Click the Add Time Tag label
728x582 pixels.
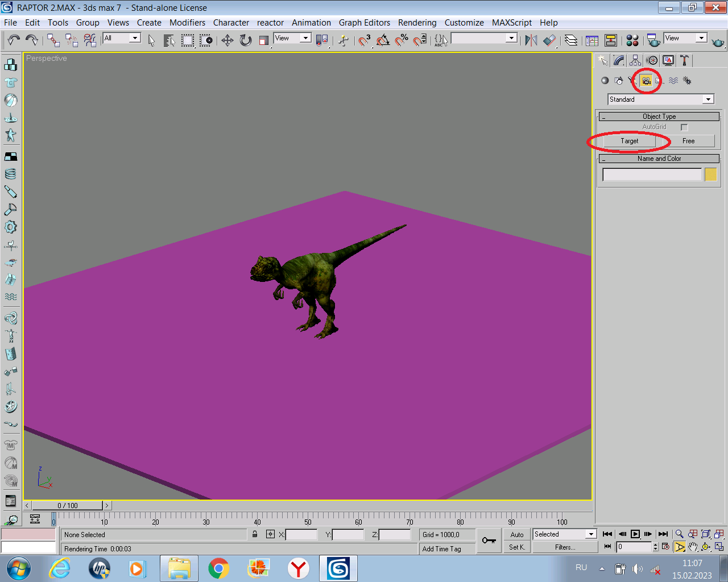coord(441,549)
